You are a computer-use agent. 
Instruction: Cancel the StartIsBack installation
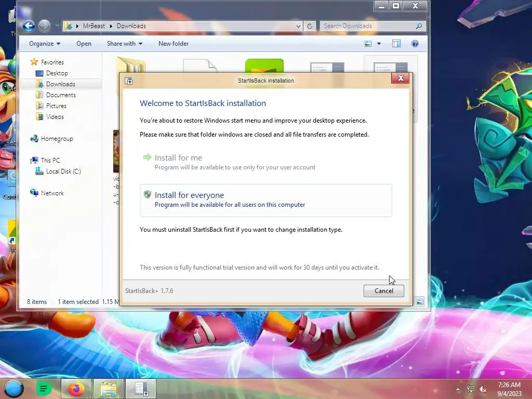click(x=384, y=291)
